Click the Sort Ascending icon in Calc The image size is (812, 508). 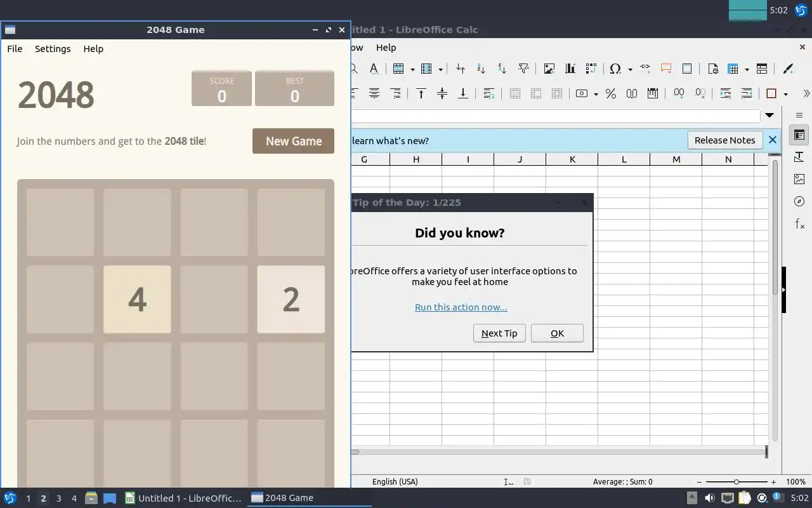481,69
